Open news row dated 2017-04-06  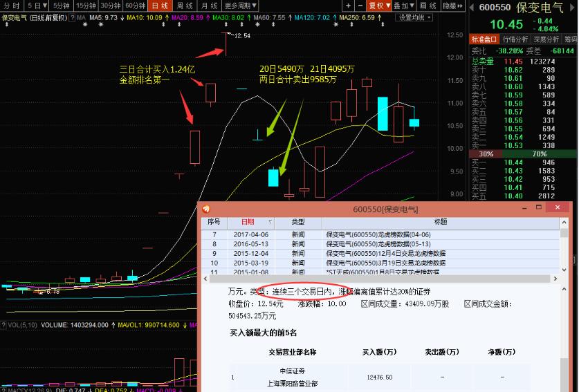click(380, 234)
